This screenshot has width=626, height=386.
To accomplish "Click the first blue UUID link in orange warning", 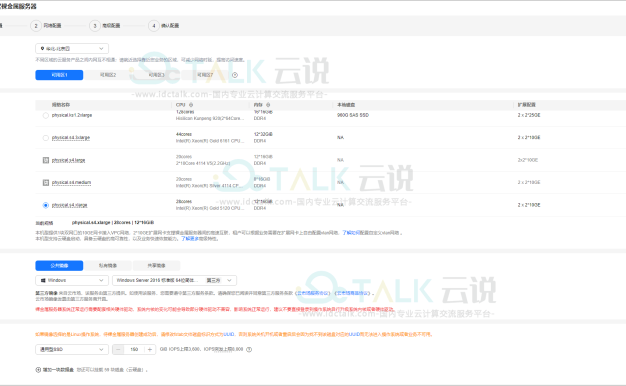I will tap(229, 335).
